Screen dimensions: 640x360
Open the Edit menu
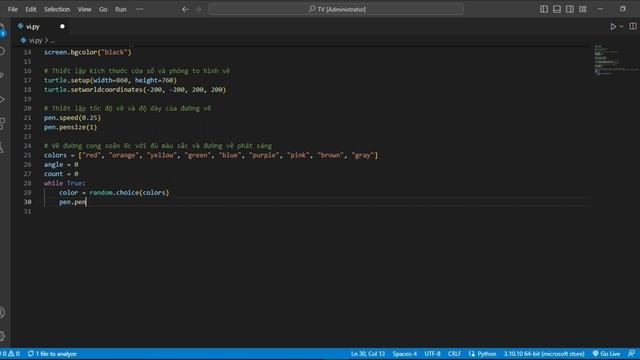point(31,9)
